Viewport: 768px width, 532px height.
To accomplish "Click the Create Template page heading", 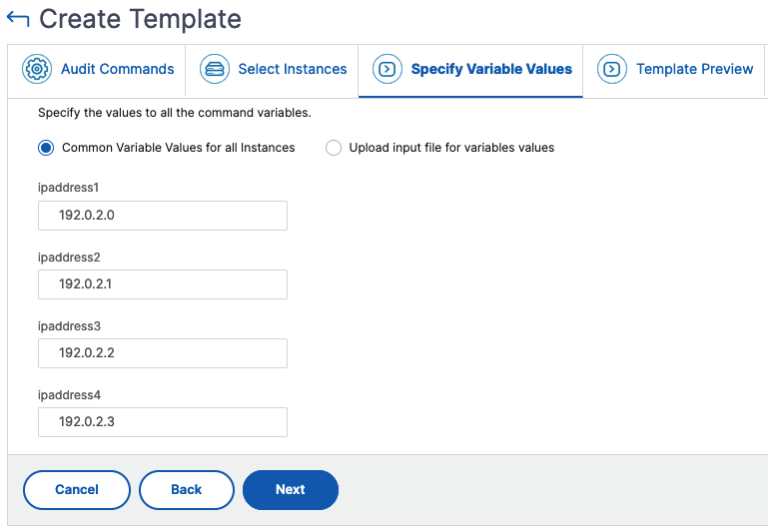I will (x=140, y=19).
